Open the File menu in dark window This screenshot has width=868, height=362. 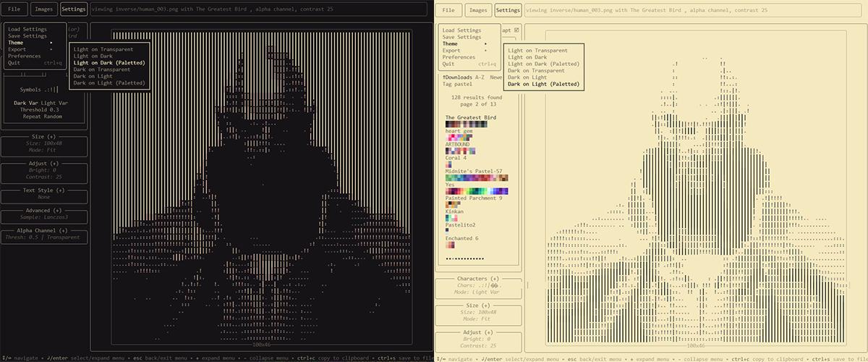click(x=14, y=10)
